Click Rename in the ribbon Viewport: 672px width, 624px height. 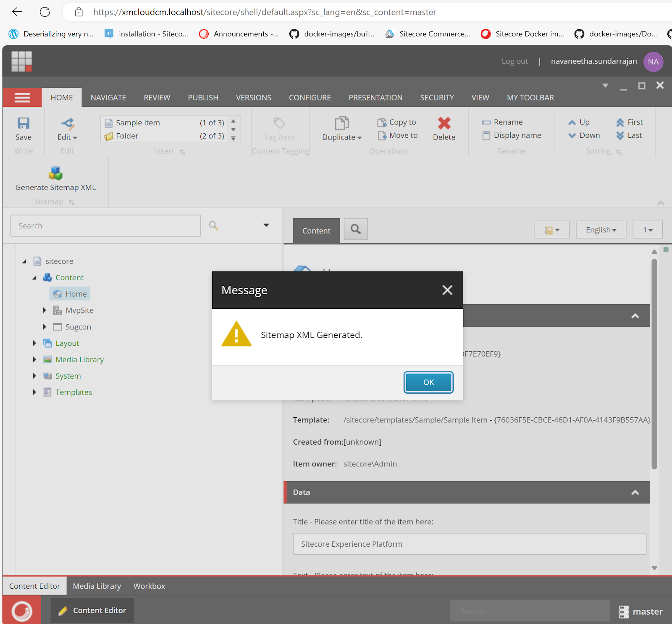(502, 122)
